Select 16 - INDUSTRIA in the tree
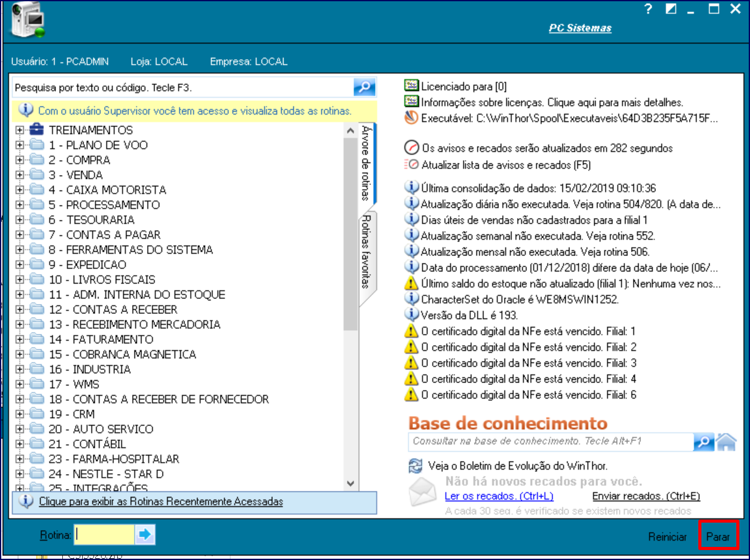The image size is (750, 560). click(90, 369)
